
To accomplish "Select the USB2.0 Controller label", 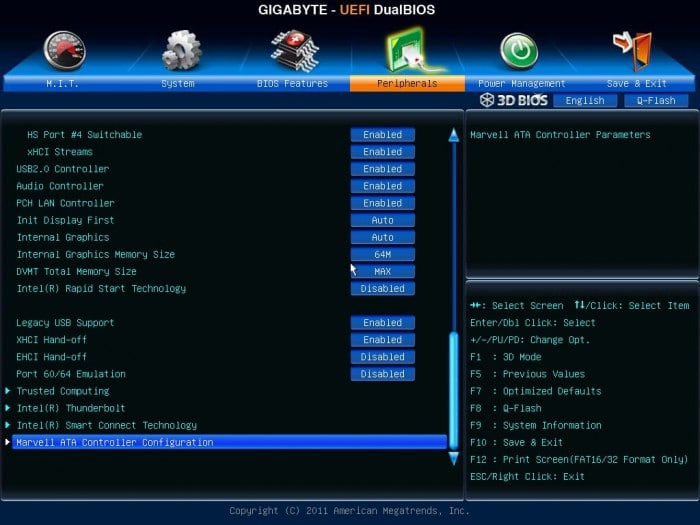I will tap(62, 169).
